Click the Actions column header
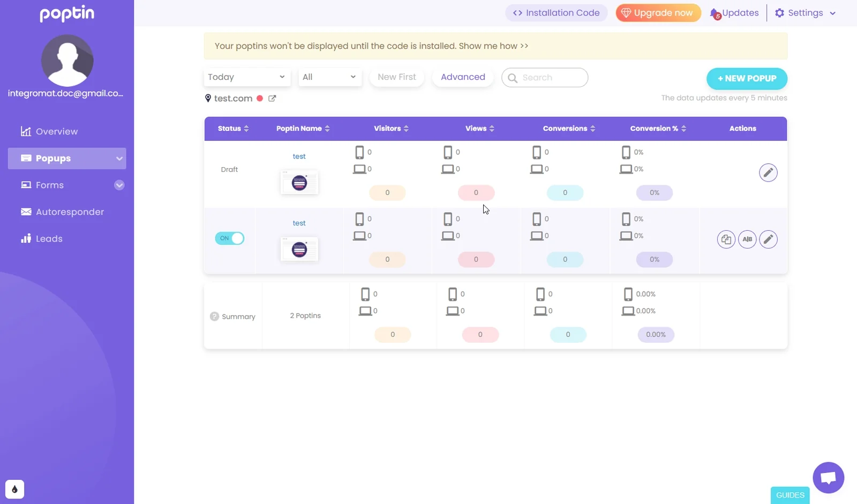Screen dimensions: 857x504 [x=743, y=129]
